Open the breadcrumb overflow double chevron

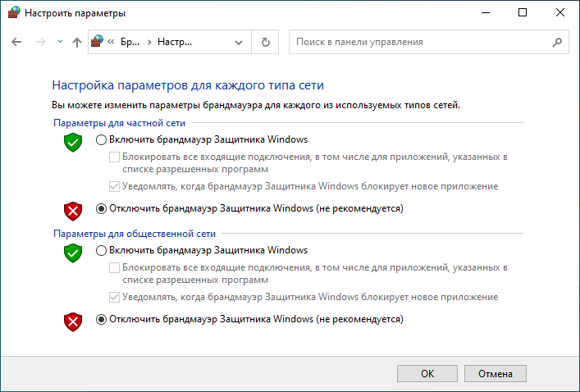(111, 42)
